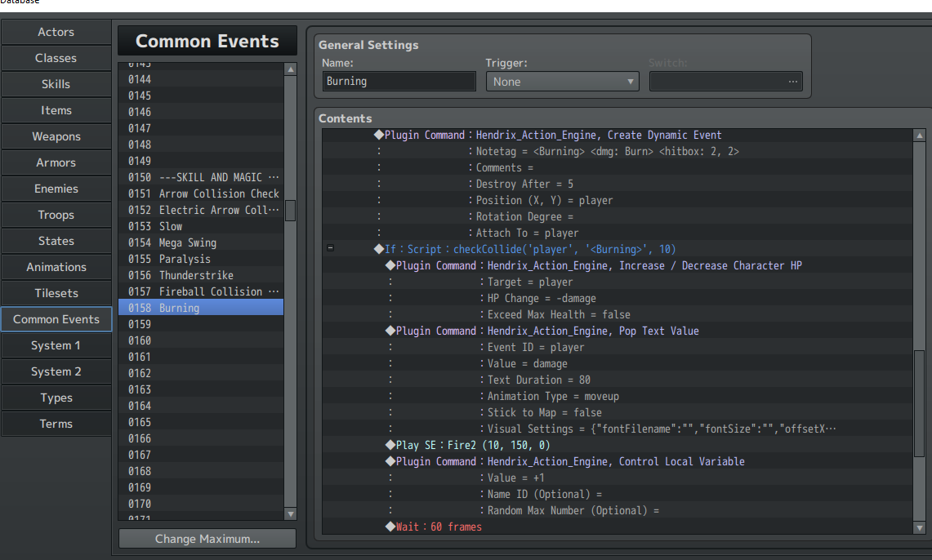Select the Tilesets tab
Image resolution: width=932 pixels, height=560 pixels.
tap(56, 293)
